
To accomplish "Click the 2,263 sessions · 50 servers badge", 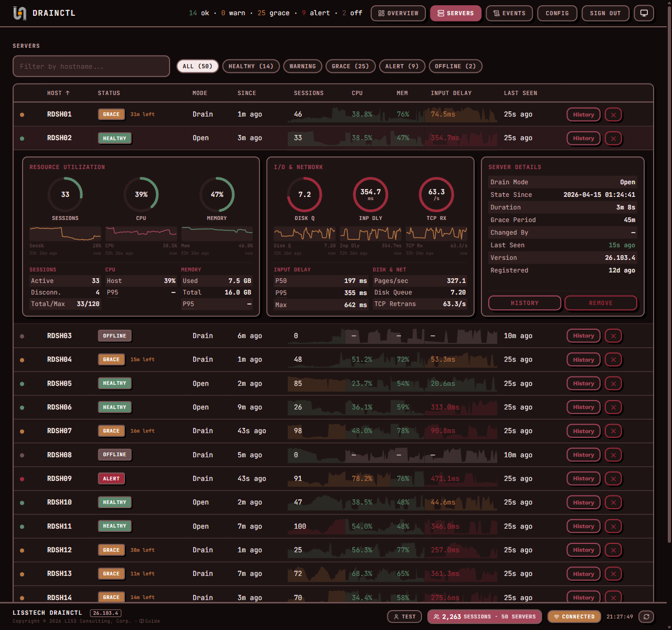I will tap(485, 617).
